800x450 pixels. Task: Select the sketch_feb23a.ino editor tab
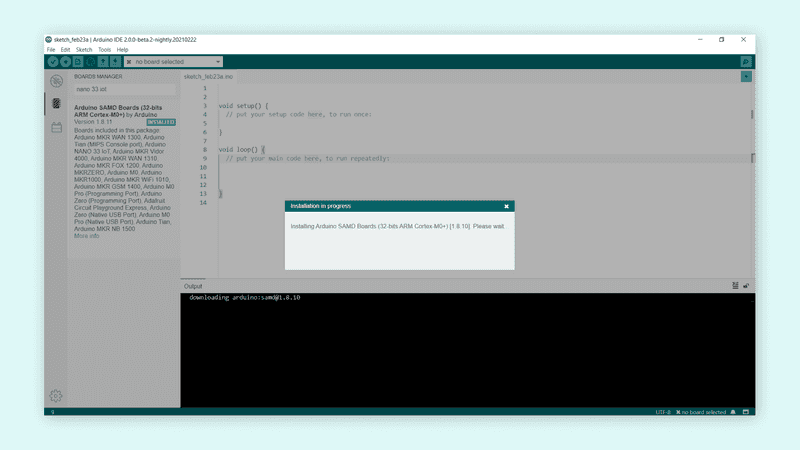tap(208, 77)
